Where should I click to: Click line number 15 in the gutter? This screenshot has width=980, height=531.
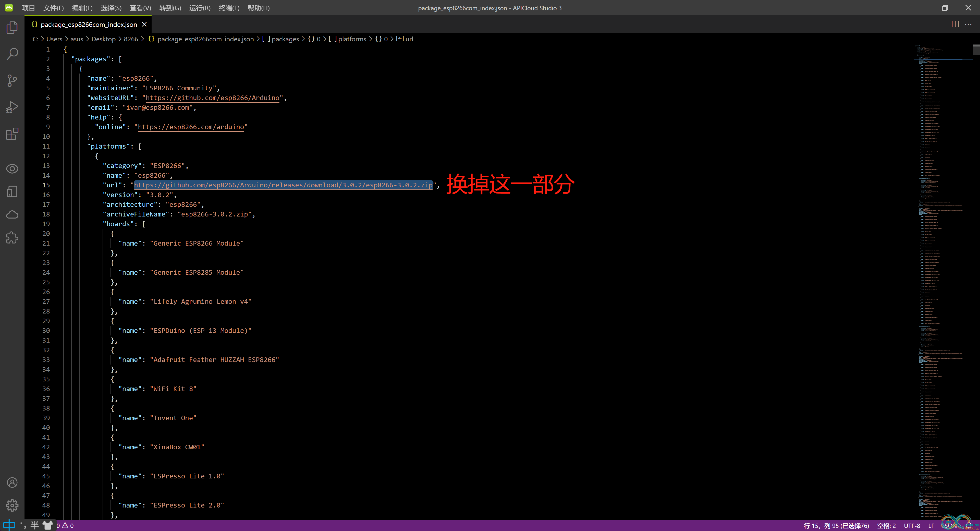(x=46, y=185)
